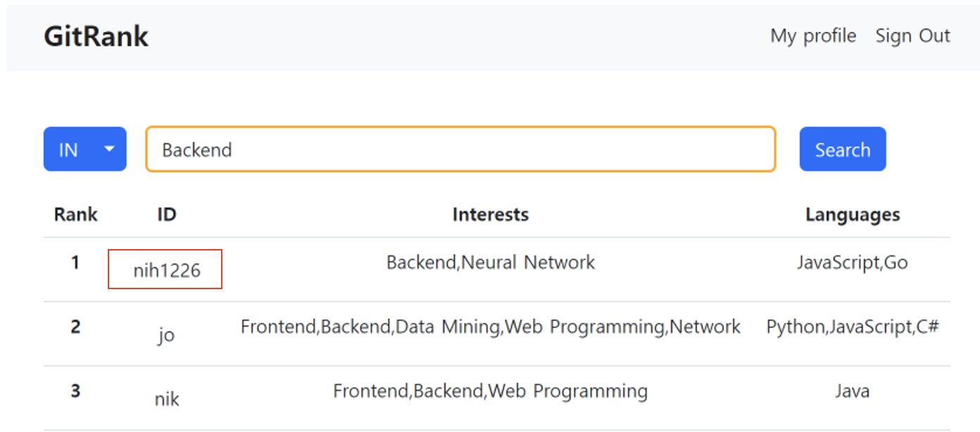This screenshot has height=432, width=980.
Task: Click JavaScript,Go languages cell
Action: (x=852, y=262)
